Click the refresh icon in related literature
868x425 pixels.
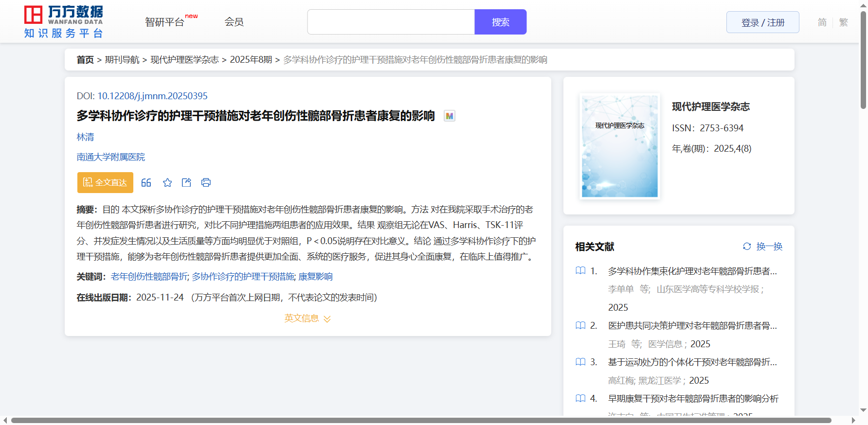(747, 247)
